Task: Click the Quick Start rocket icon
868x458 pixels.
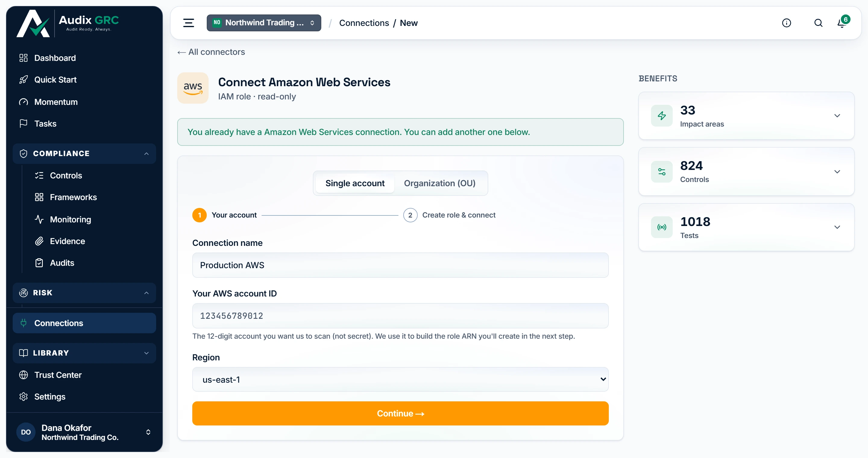Action: coord(24,80)
